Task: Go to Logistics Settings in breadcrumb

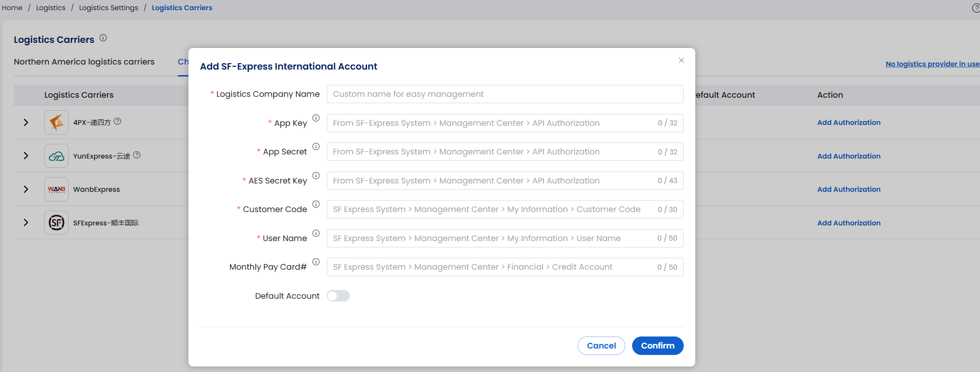Action: tap(108, 8)
